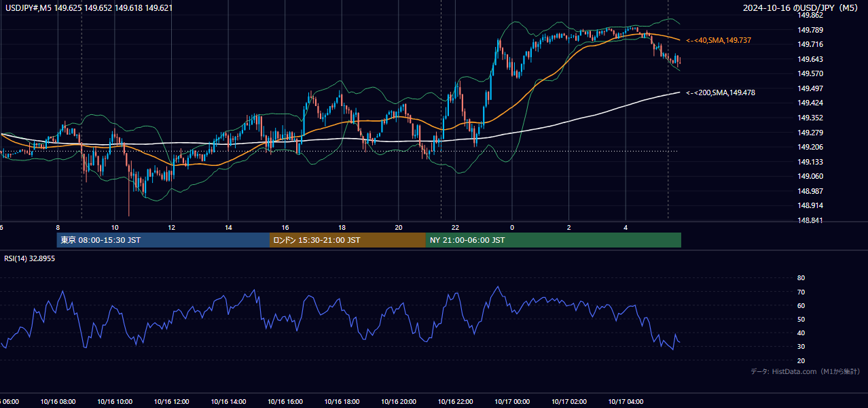Click price axis value 149.206

810,147
